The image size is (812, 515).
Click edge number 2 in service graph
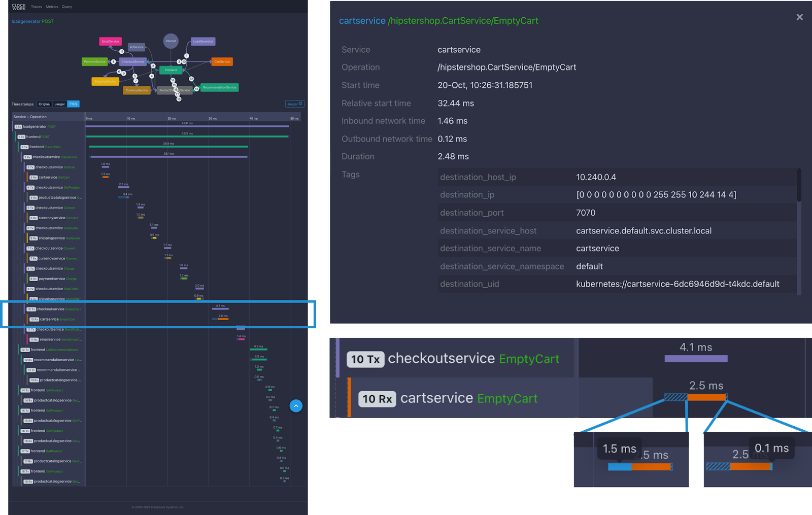pyautogui.click(x=153, y=66)
